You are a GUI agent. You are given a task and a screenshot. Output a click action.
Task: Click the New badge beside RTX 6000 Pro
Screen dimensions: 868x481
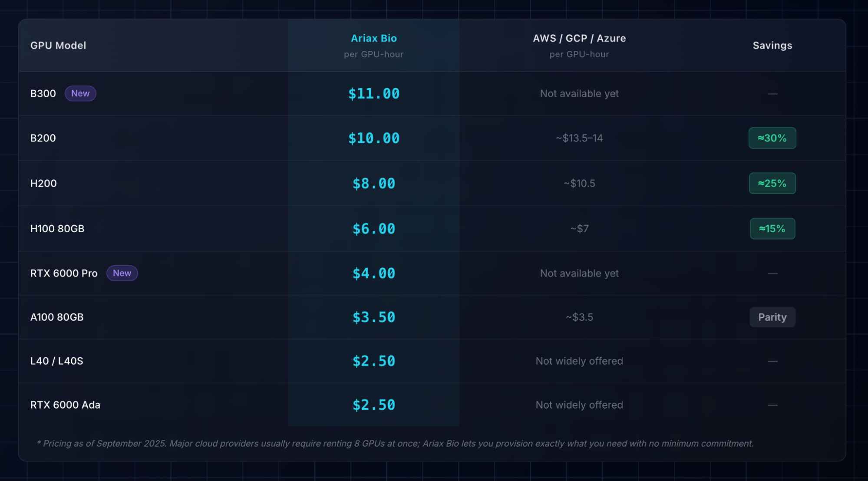click(x=122, y=273)
